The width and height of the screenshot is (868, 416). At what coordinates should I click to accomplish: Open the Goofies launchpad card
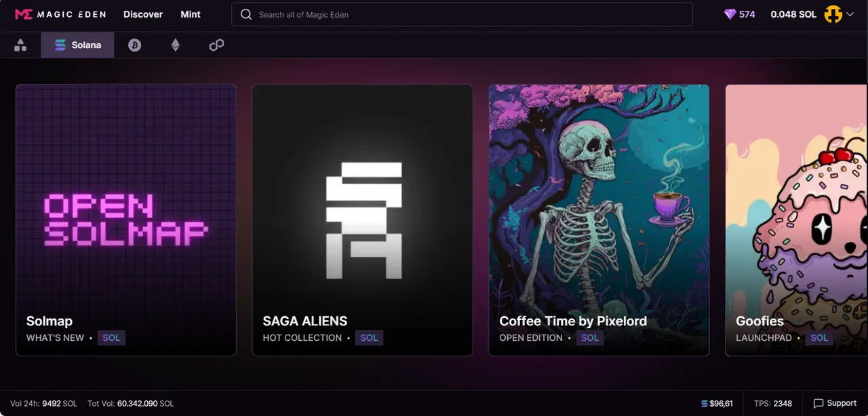click(797, 220)
